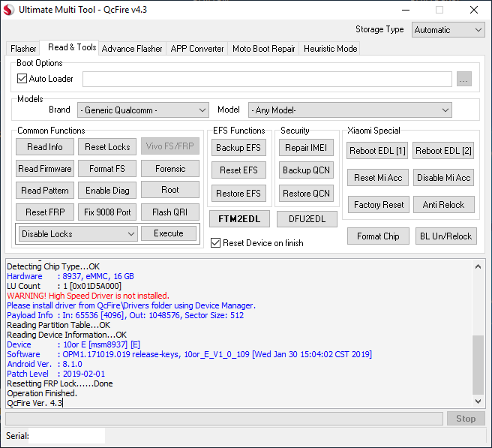Click the Read Info button
The width and height of the screenshot is (492, 448).
tap(45, 147)
